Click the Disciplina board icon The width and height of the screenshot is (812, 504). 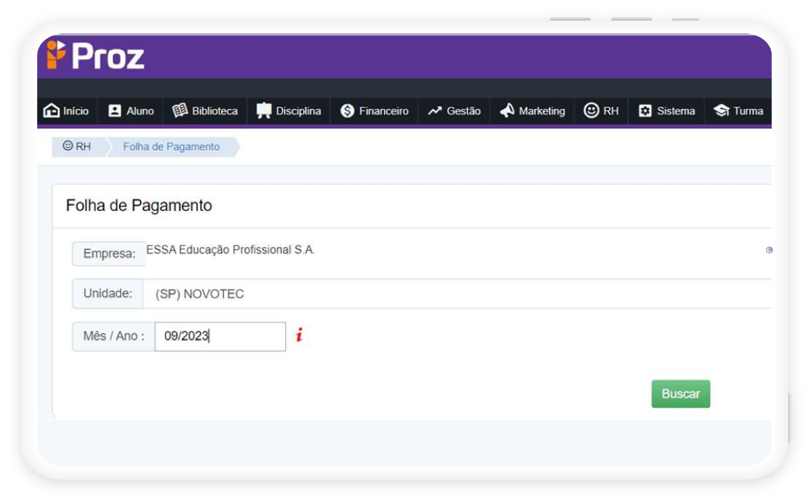(264, 111)
